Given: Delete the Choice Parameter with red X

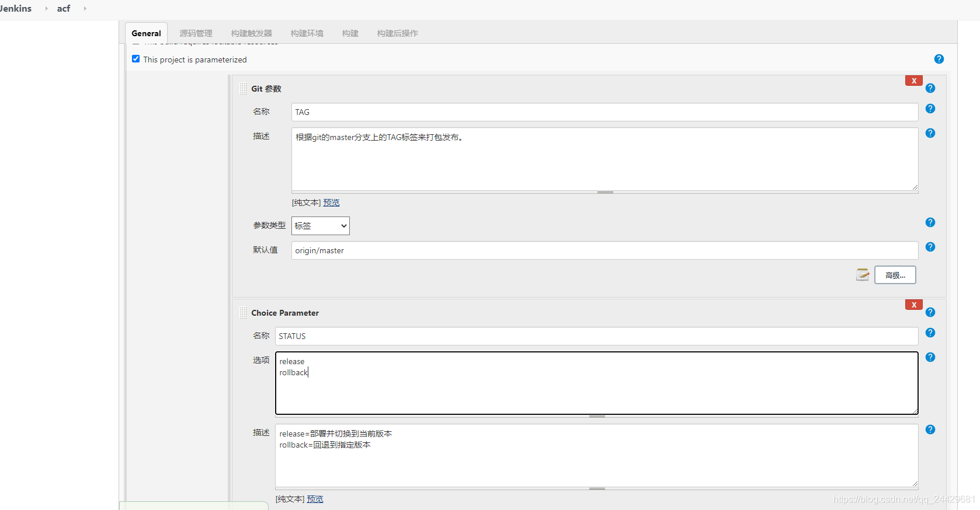Looking at the screenshot, I should pyautogui.click(x=913, y=305).
